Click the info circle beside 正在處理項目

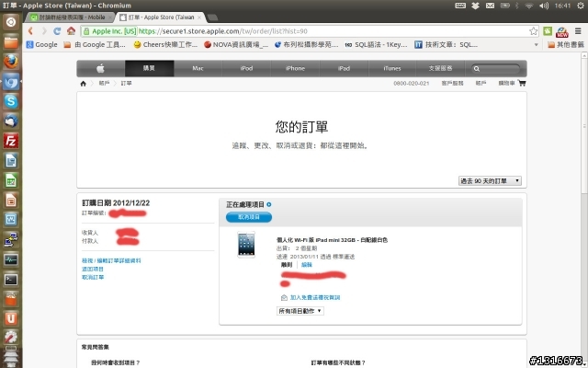click(269, 204)
